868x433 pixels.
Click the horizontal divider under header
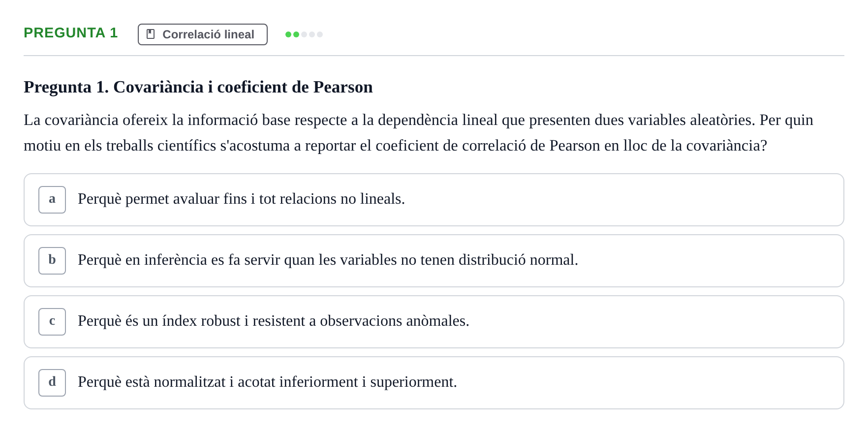434,56
